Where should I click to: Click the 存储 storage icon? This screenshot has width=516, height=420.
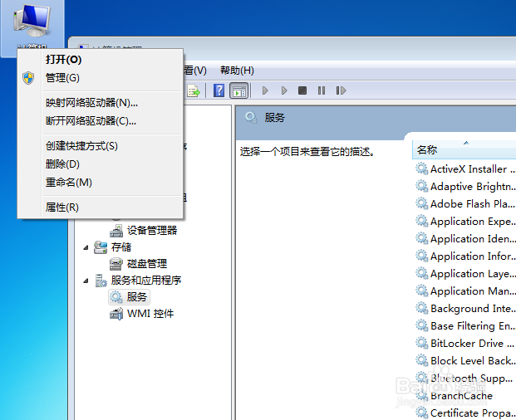pos(101,247)
